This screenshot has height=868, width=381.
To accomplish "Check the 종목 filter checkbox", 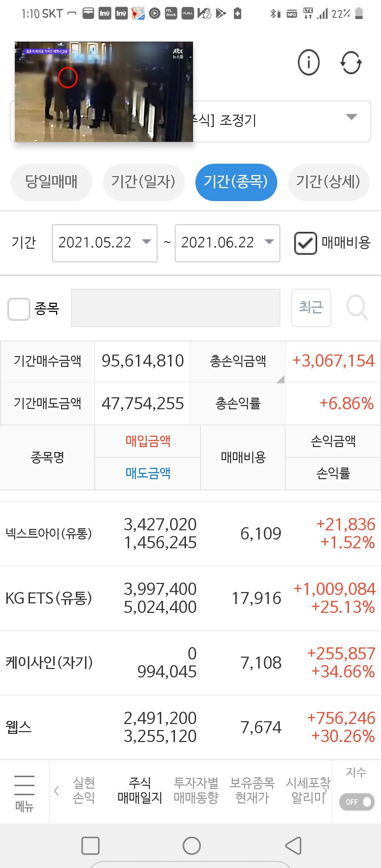I will click(19, 309).
